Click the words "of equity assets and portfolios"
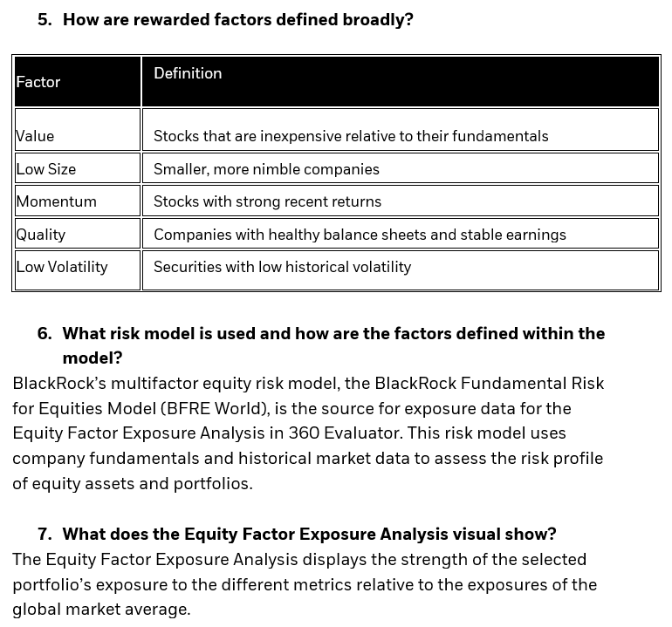Screen dimensions: 672x627 pyautogui.click(x=132, y=484)
